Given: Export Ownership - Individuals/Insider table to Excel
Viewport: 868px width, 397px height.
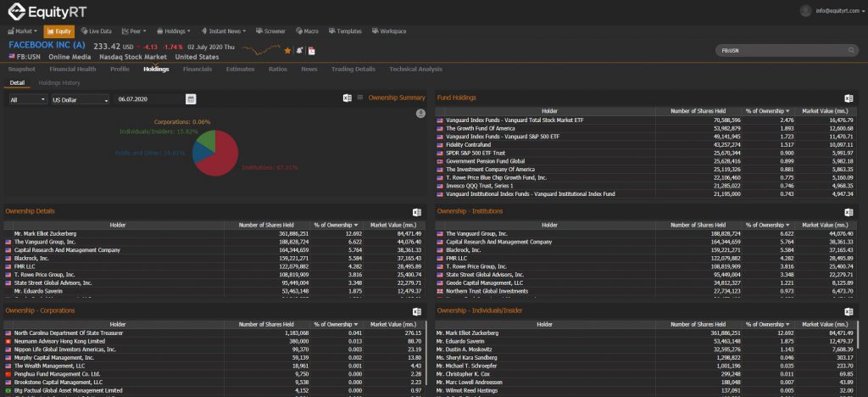Looking at the screenshot, I should pos(849,311).
